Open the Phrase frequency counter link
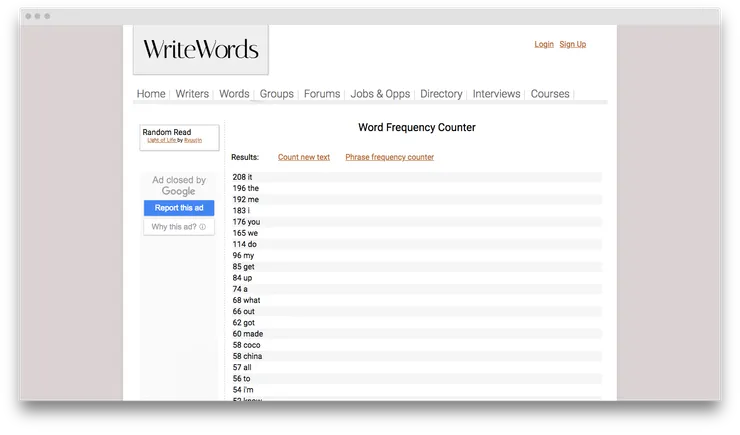 tap(389, 157)
